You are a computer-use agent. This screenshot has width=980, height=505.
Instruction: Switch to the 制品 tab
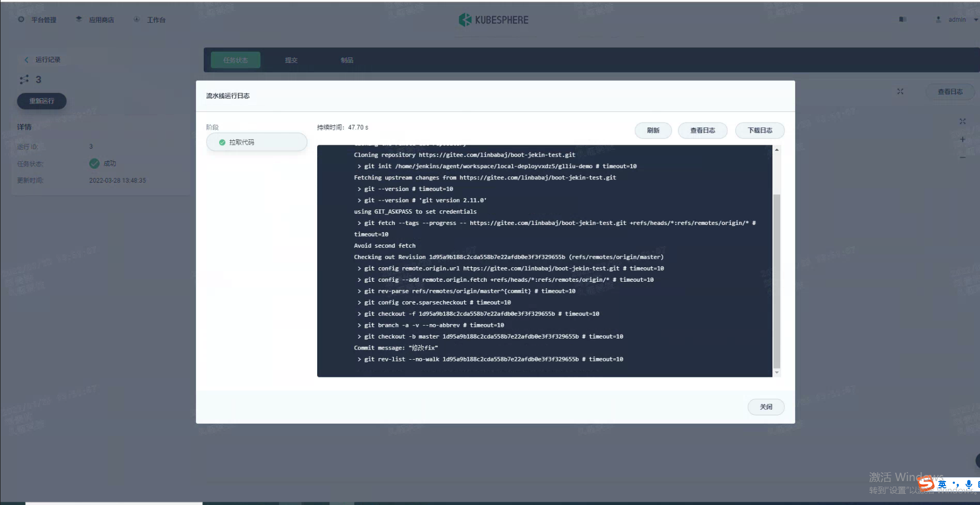point(346,60)
